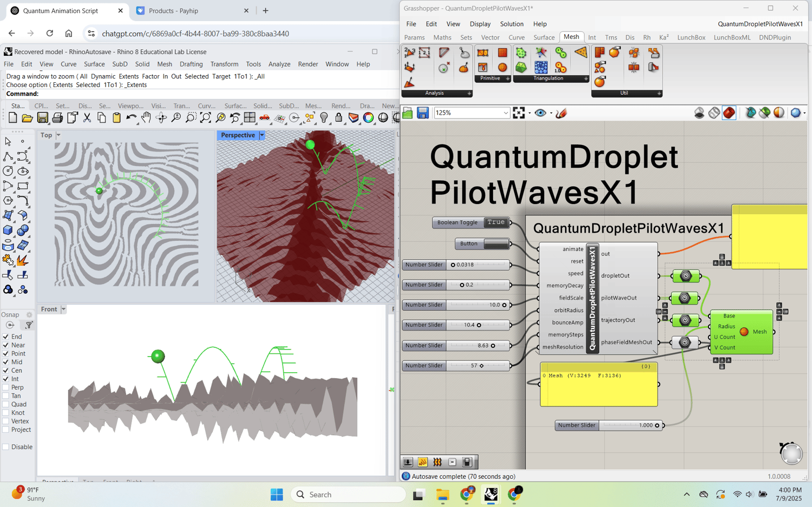This screenshot has height=507, width=812.
Task: Open the color wheel icon in Rhino's toolbar
Action: point(368,118)
